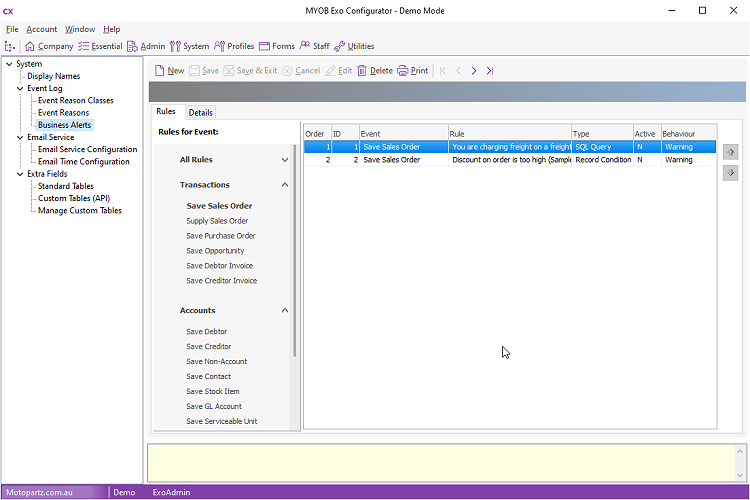750x500 pixels.
Task: Go to last record arrow
Action: coord(489,71)
